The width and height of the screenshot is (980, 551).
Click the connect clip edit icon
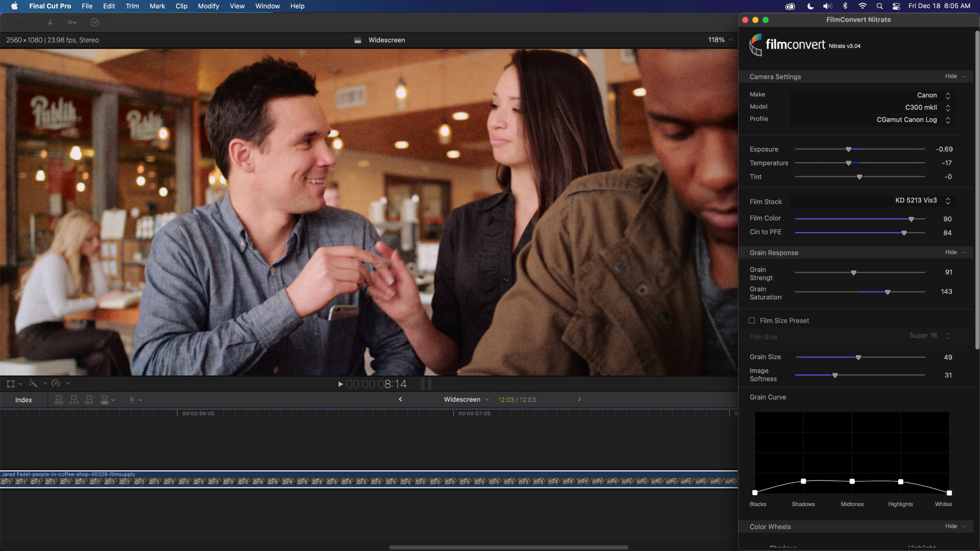(x=59, y=400)
